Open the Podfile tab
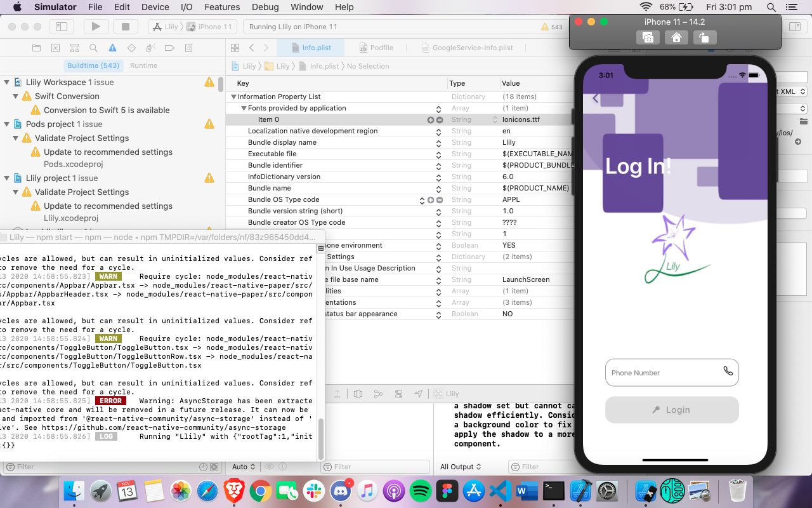This screenshot has height=508, width=812. point(376,47)
